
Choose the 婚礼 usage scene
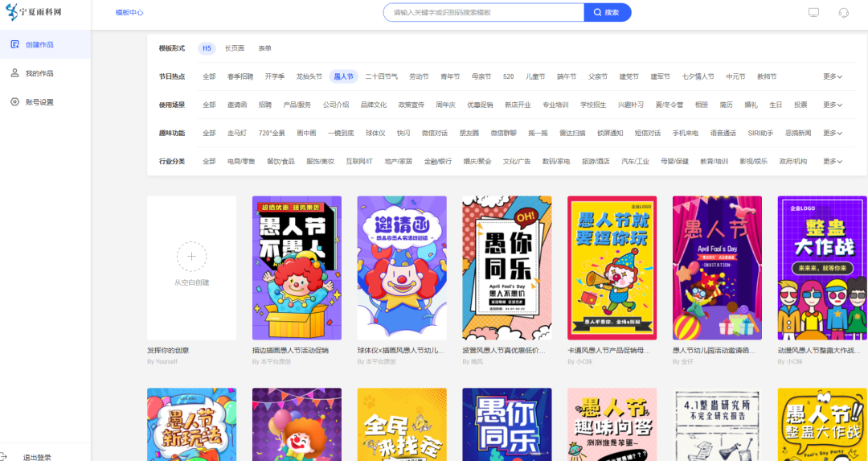tap(751, 105)
